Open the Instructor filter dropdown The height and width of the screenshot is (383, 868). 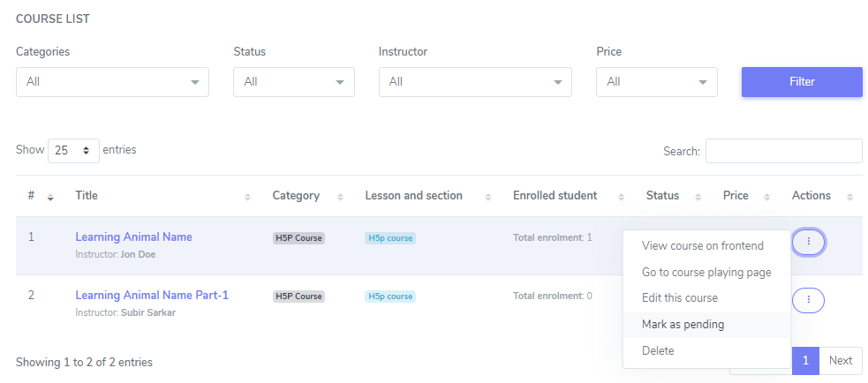[475, 82]
